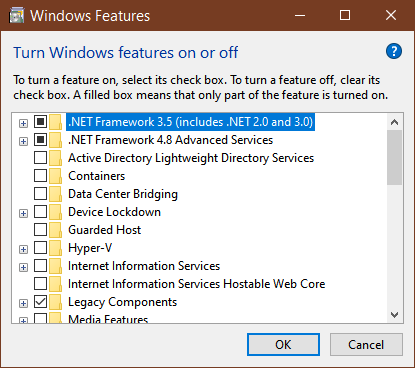Expand the Hyper-V tree node
The width and height of the screenshot is (415, 368).
coord(23,250)
